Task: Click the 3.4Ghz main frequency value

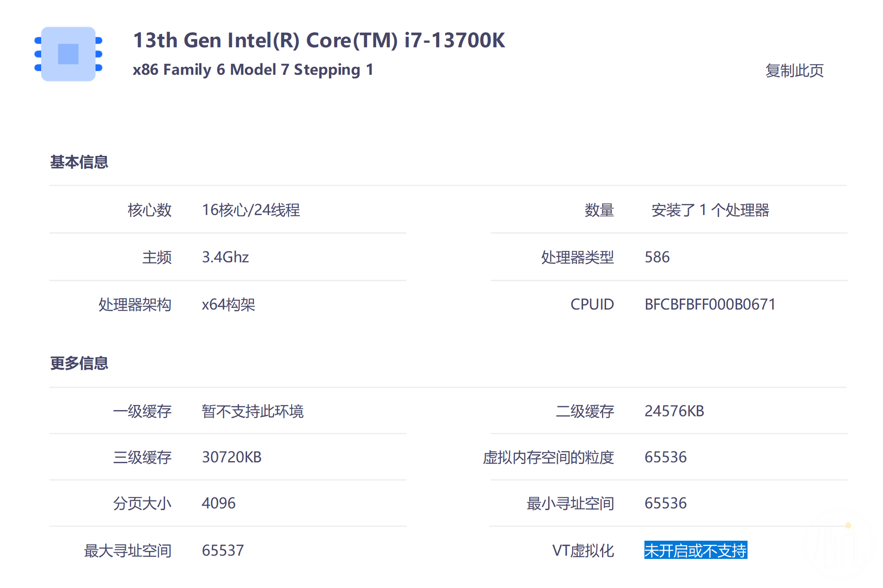Action: coord(225,257)
